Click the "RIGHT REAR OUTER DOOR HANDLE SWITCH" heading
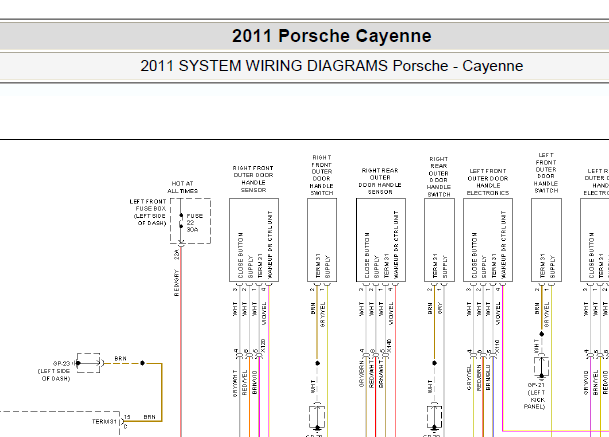The image size is (609, 437). (x=439, y=177)
